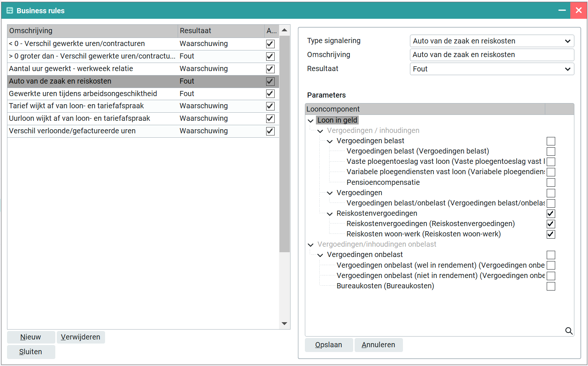Collapse the Vergoedingen onbelast node

[x=320, y=255]
